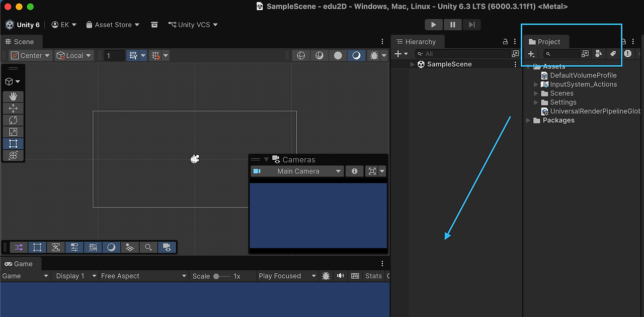This screenshot has height=317, width=644.
Task: Click Search by Type icon in Project
Action: [599, 54]
